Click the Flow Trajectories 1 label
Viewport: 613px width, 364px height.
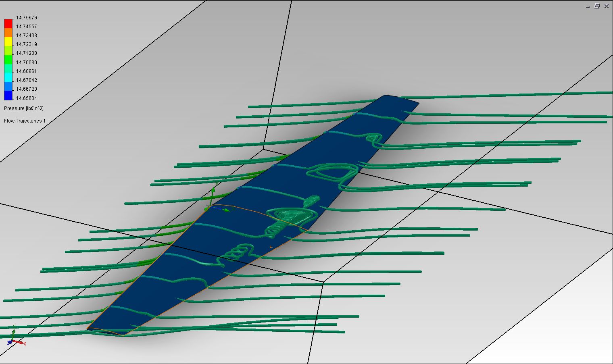click(25, 121)
